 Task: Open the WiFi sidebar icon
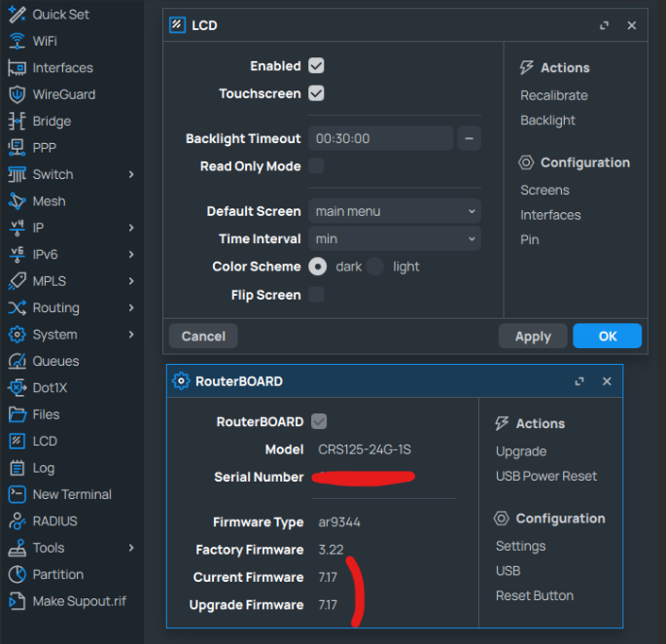(17, 41)
